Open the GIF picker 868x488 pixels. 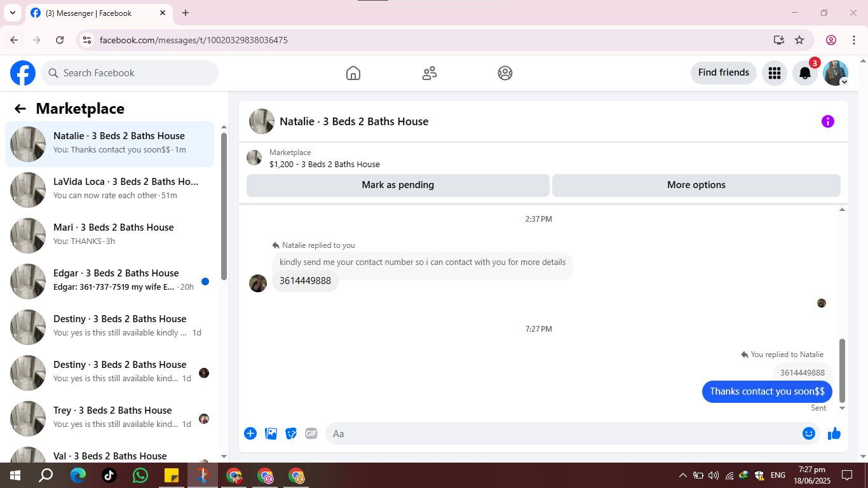click(311, 433)
